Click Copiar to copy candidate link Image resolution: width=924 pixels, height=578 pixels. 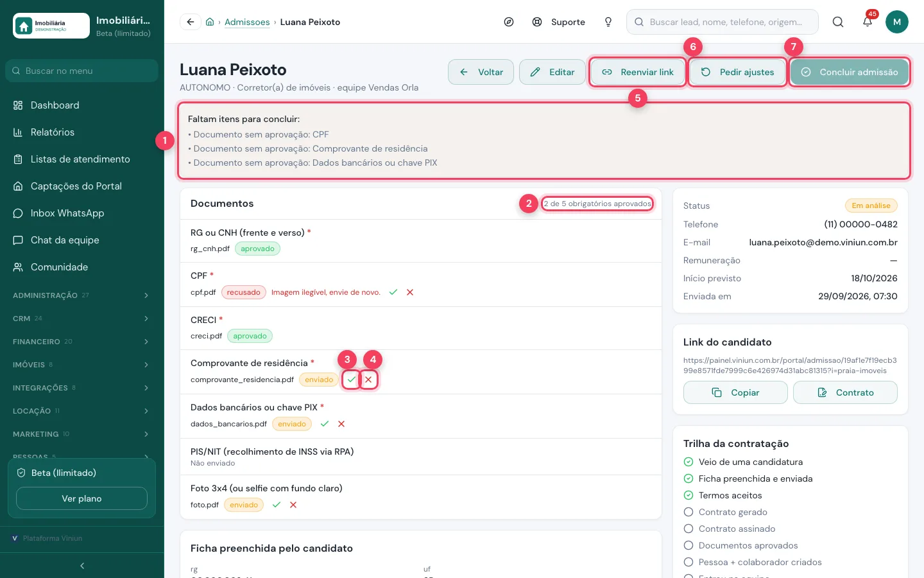tap(735, 392)
